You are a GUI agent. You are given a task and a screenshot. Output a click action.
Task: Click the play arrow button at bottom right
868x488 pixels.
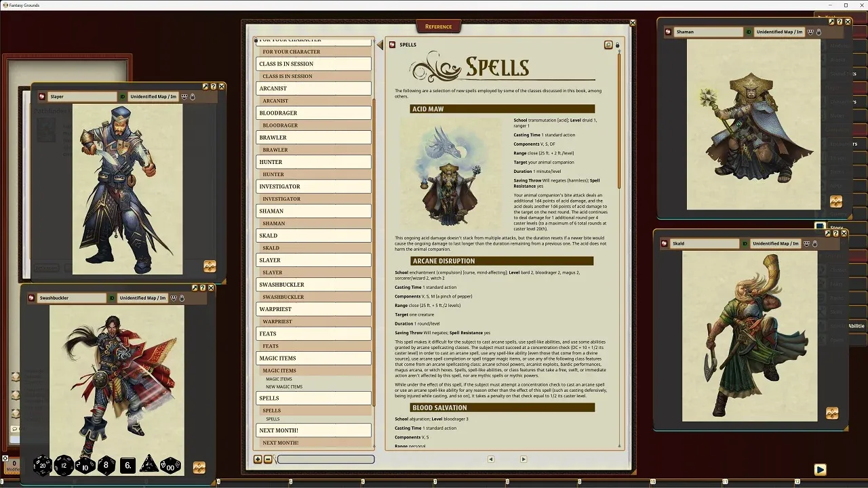[x=820, y=469]
